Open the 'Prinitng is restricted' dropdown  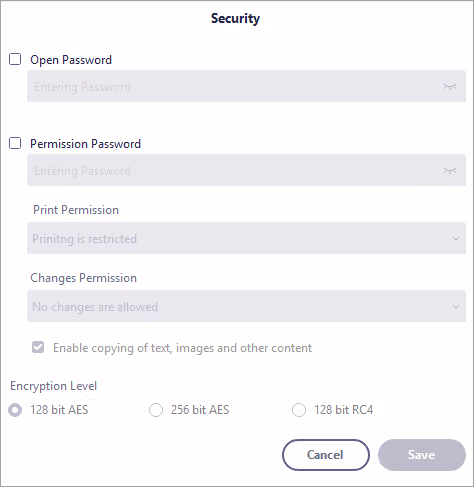click(246, 238)
